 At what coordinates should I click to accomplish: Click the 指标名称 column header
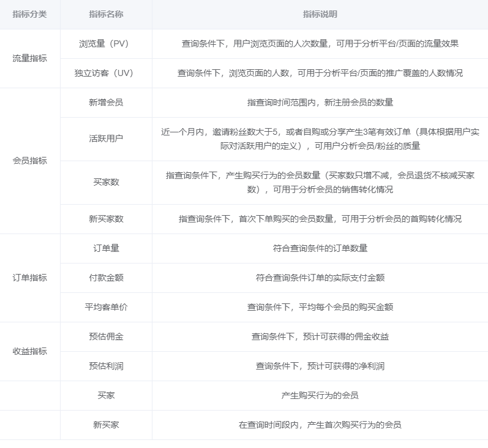tap(106, 14)
